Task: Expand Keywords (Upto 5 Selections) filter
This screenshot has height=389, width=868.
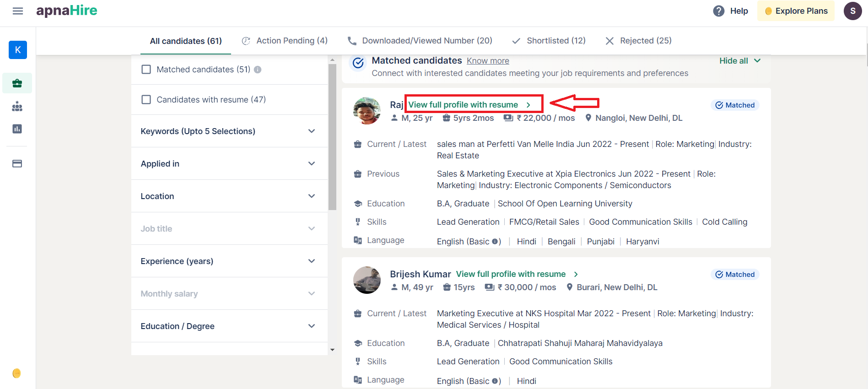Action: coord(229,131)
